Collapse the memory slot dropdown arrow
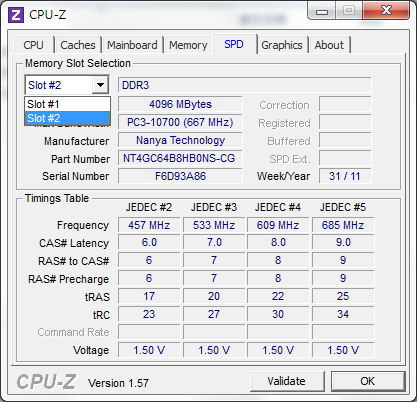417x402 pixels. click(x=100, y=85)
